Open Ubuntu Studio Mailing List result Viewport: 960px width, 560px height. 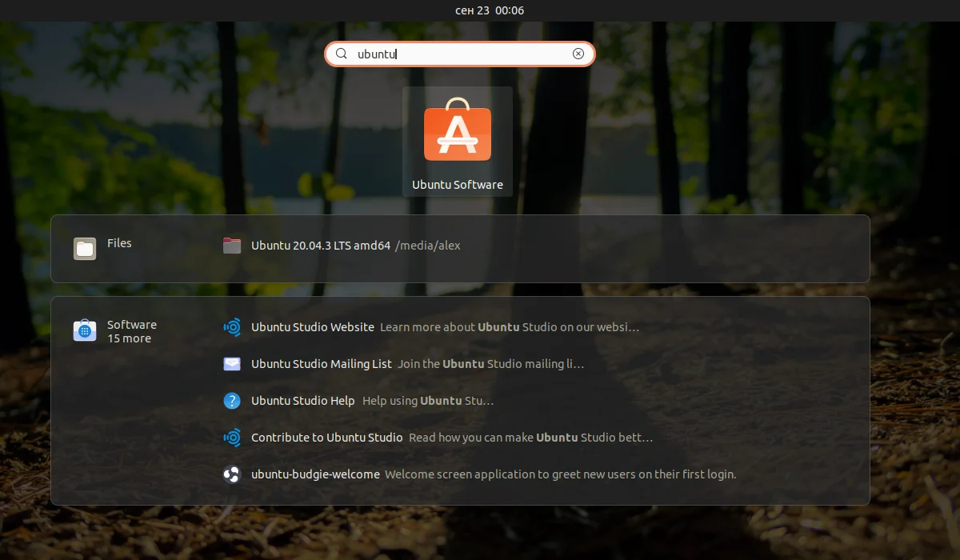tap(322, 364)
